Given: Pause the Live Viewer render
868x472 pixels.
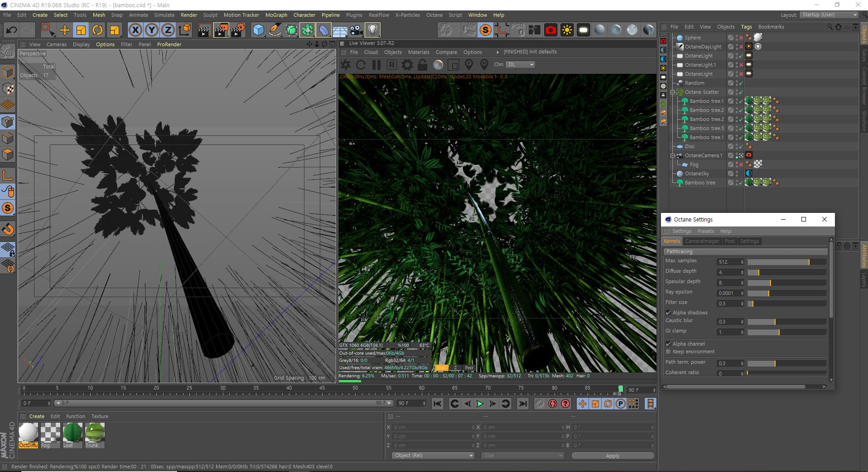Looking at the screenshot, I should click(376, 65).
